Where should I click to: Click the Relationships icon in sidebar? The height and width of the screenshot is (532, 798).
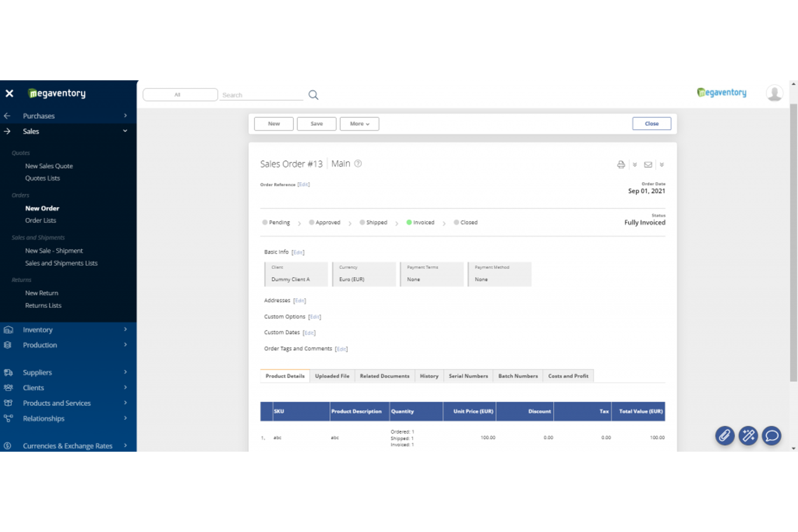click(x=8, y=418)
